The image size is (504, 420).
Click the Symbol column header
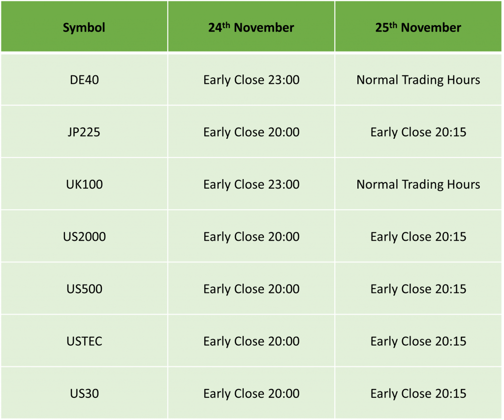(x=84, y=27)
